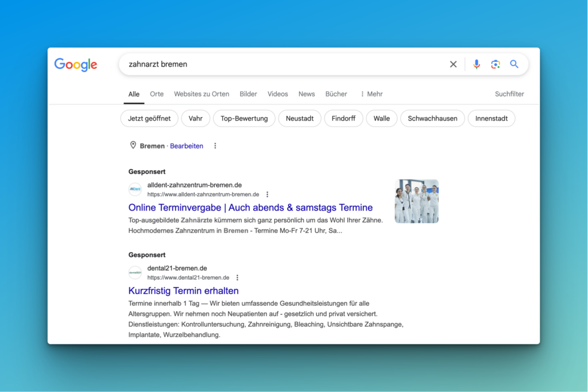
Task: Click the Bearbeiten location link
Action: pyautogui.click(x=187, y=146)
